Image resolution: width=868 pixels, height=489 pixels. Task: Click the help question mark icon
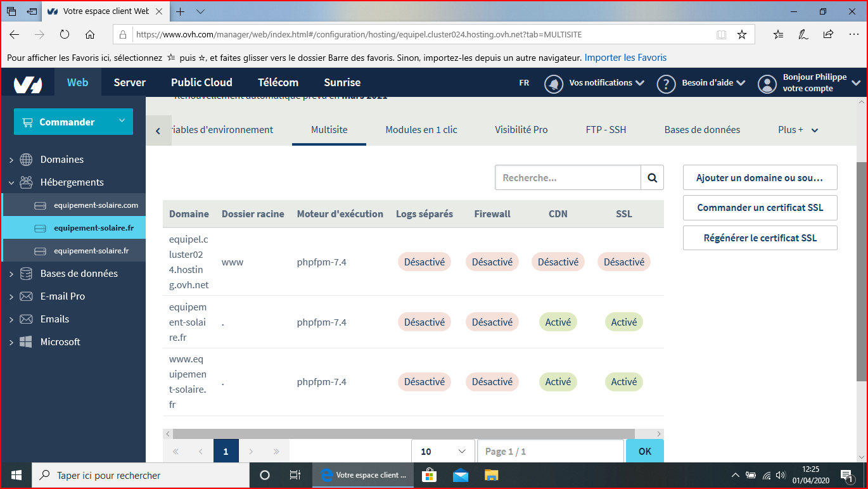point(666,84)
